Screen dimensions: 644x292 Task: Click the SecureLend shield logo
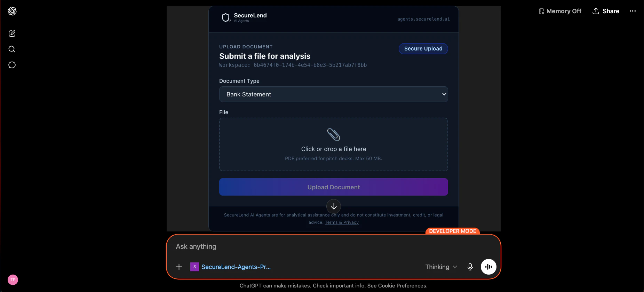(x=226, y=17)
